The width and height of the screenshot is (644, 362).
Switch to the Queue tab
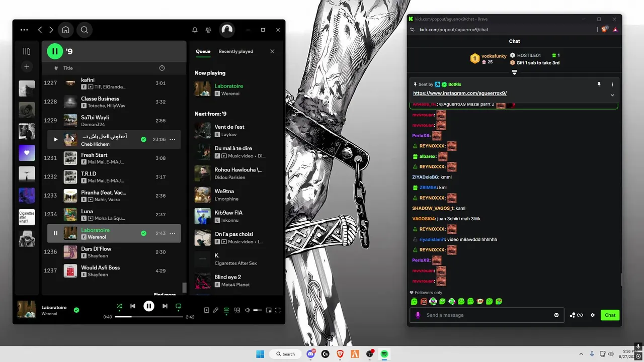(x=203, y=51)
